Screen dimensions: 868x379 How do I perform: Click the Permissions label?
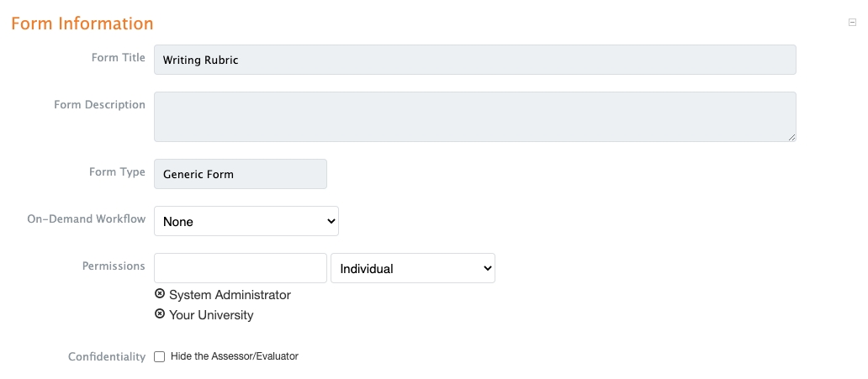pyautogui.click(x=114, y=266)
